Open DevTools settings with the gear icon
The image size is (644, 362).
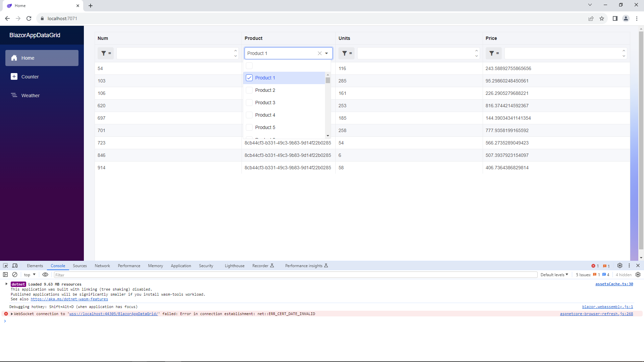[620, 266]
